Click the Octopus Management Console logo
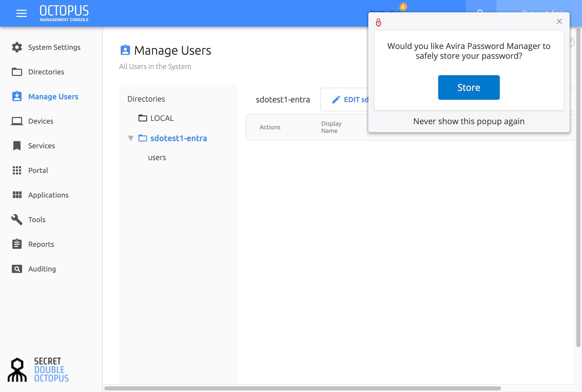 (x=64, y=13)
